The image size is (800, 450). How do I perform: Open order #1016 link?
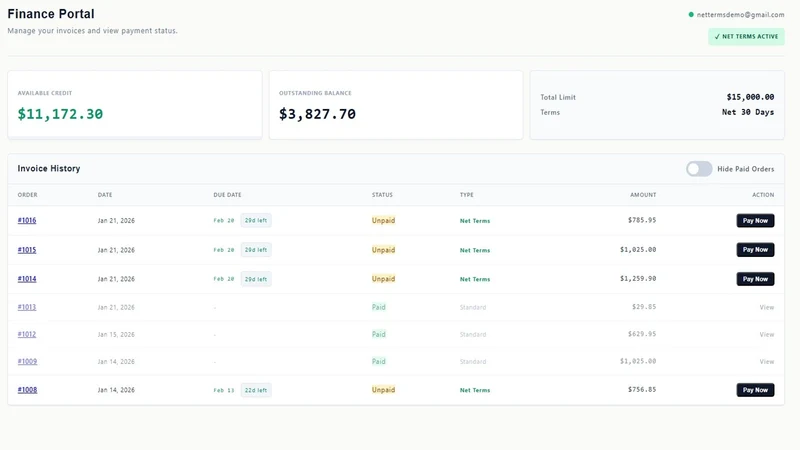coord(27,220)
